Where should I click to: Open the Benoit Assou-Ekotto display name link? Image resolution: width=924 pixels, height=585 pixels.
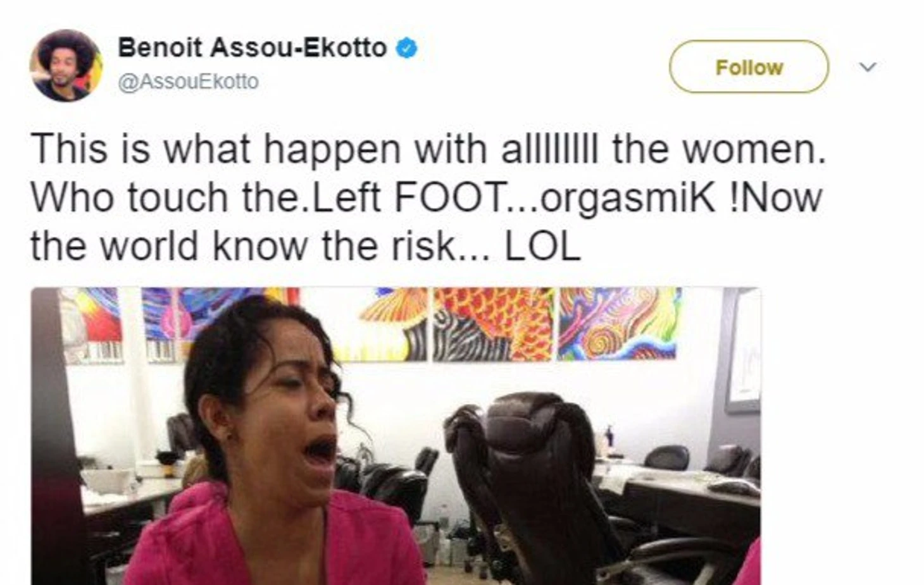(x=252, y=48)
